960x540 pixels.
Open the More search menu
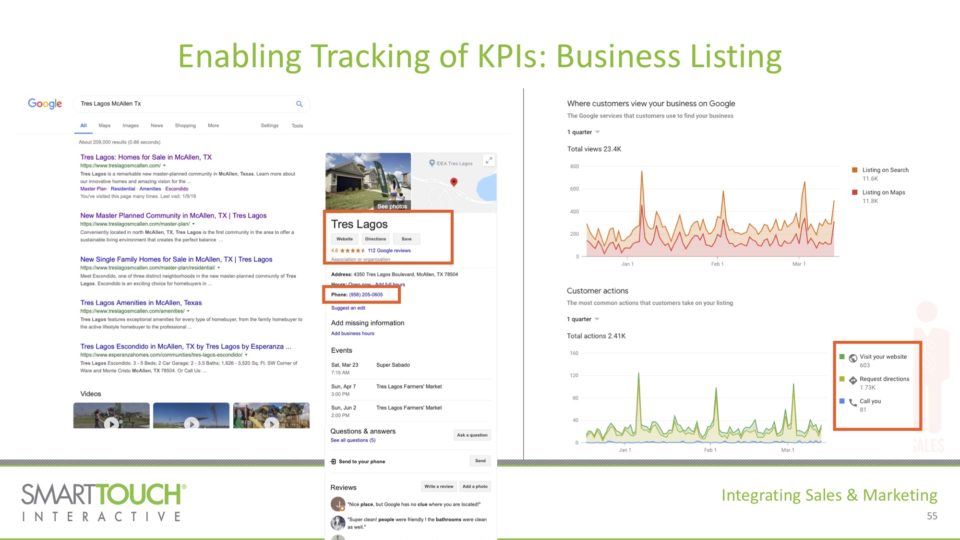click(x=213, y=126)
